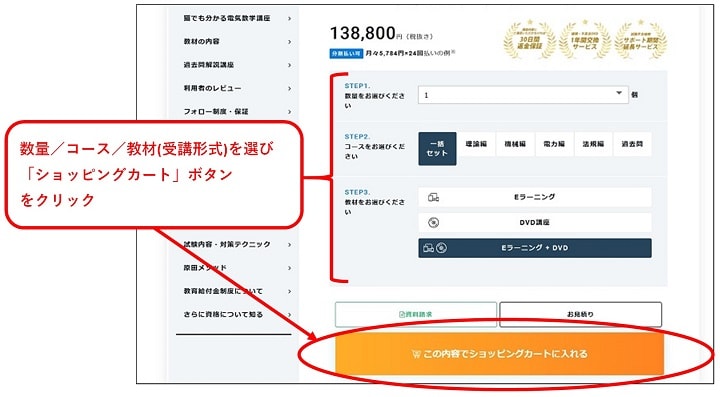The width and height of the screenshot is (720, 397).
Task: Select the 理論編 course option
Action: coord(476,144)
